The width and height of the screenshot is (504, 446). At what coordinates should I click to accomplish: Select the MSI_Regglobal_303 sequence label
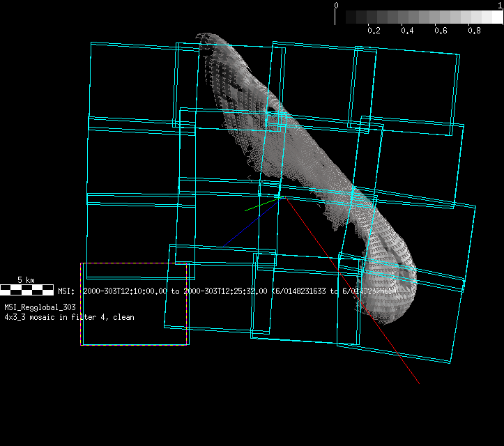tap(40, 307)
